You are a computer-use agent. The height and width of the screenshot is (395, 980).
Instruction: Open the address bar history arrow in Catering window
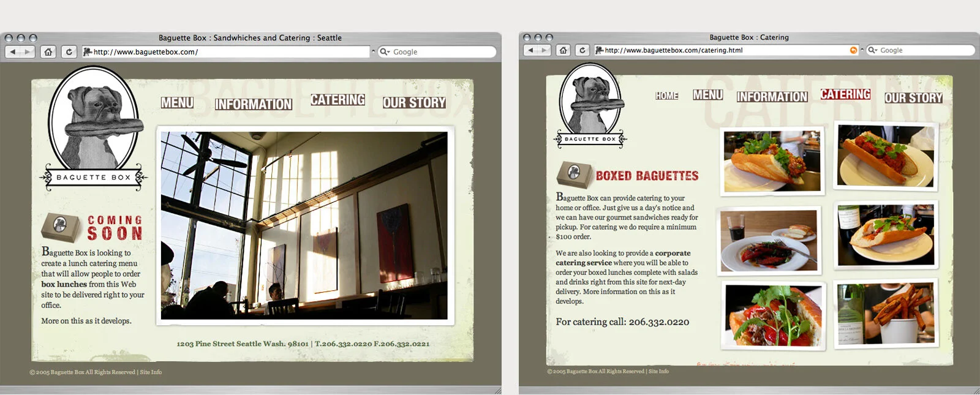(x=862, y=50)
